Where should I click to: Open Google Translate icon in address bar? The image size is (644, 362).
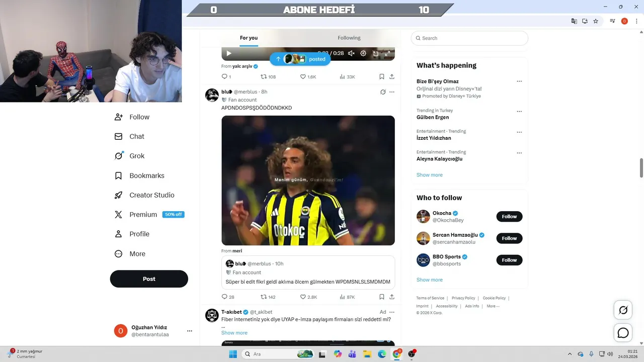574,21
